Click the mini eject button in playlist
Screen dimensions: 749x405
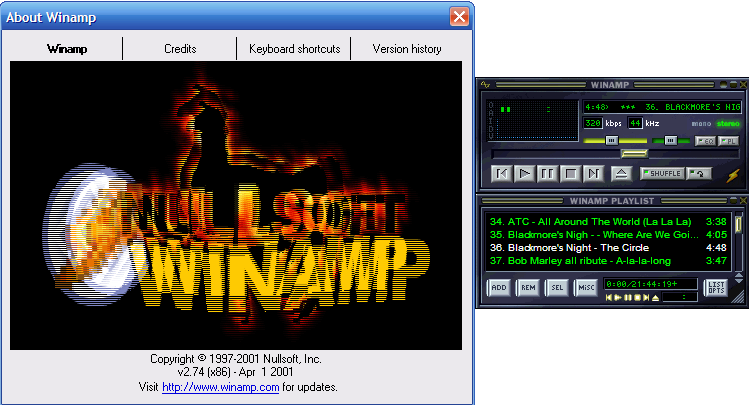(656, 298)
